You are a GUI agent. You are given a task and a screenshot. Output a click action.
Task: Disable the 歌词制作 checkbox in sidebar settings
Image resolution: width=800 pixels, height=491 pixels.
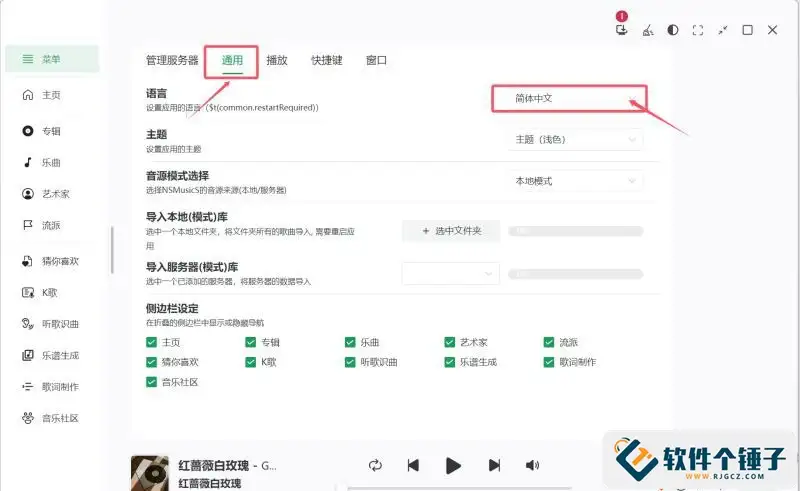[549, 362]
